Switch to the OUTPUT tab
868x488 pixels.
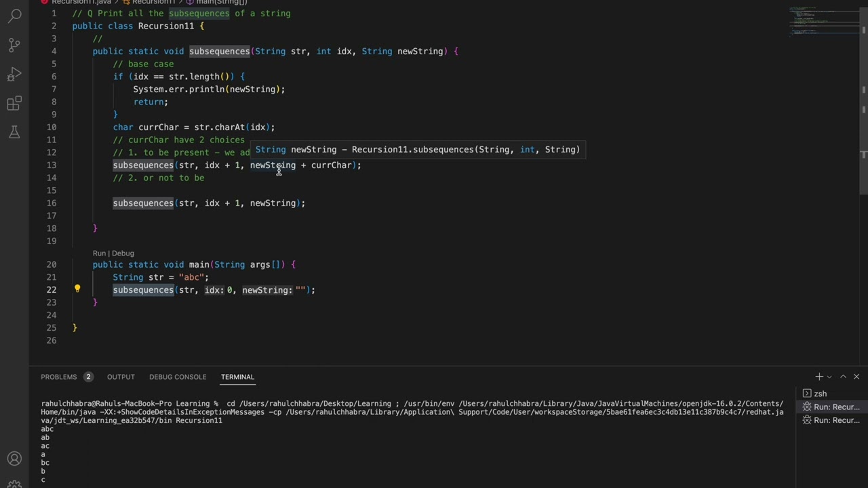coord(121,377)
